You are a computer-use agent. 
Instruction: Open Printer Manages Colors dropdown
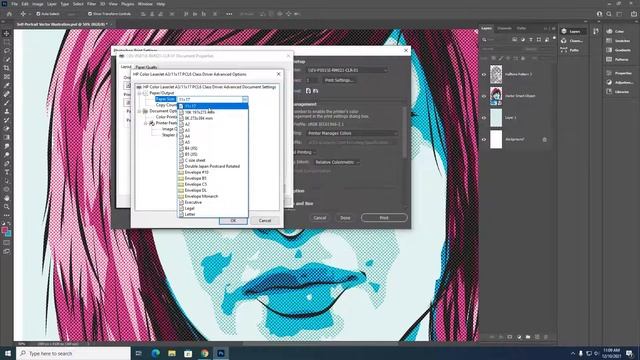(352, 133)
